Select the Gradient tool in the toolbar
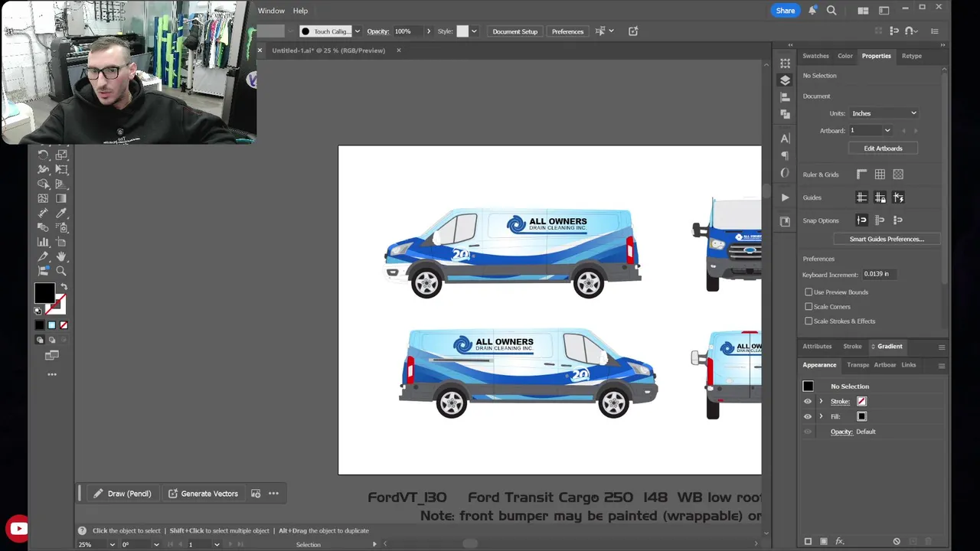The height and width of the screenshot is (551, 980). (x=61, y=198)
